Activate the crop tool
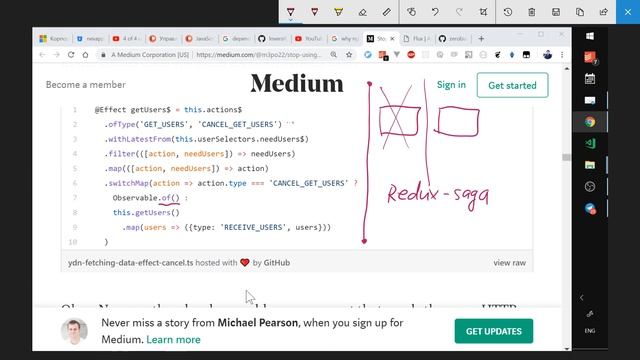640x360 pixels. 483,12
